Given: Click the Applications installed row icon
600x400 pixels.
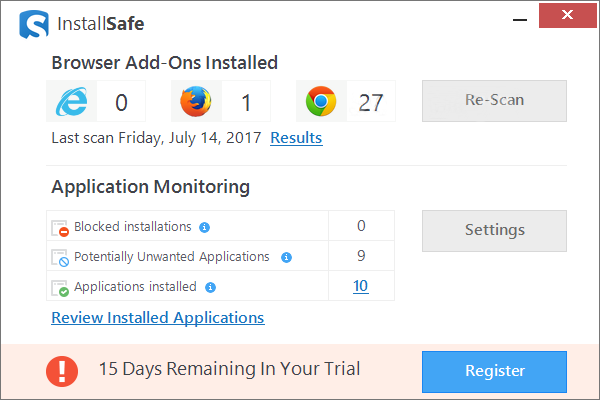Looking at the screenshot, I should (x=60, y=288).
